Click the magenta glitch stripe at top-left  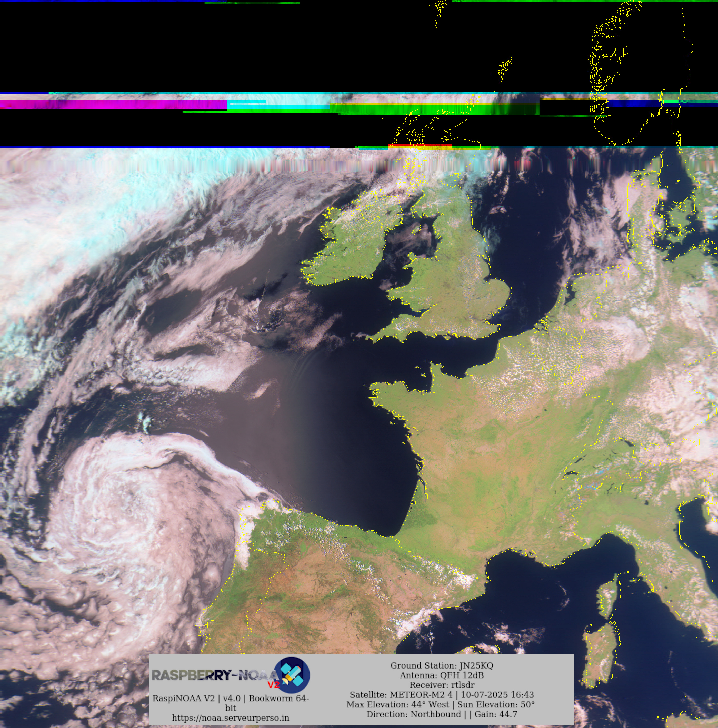(x=113, y=104)
